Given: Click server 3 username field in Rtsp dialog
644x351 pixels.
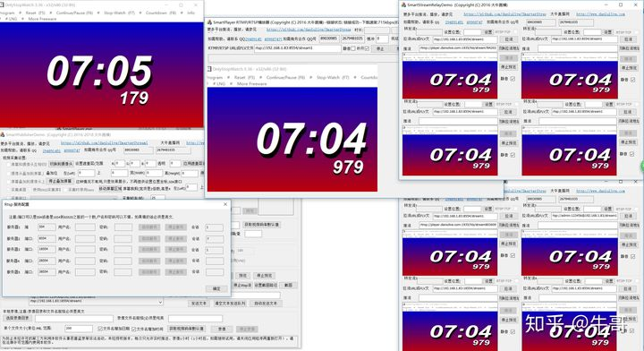Looking at the screenshot, I should (85, 250).
